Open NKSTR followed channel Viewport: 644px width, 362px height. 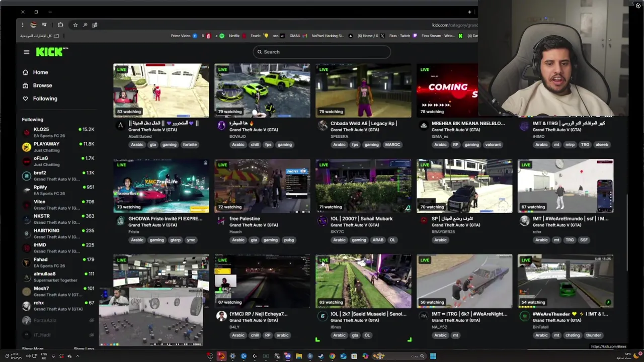coord(58,219)
